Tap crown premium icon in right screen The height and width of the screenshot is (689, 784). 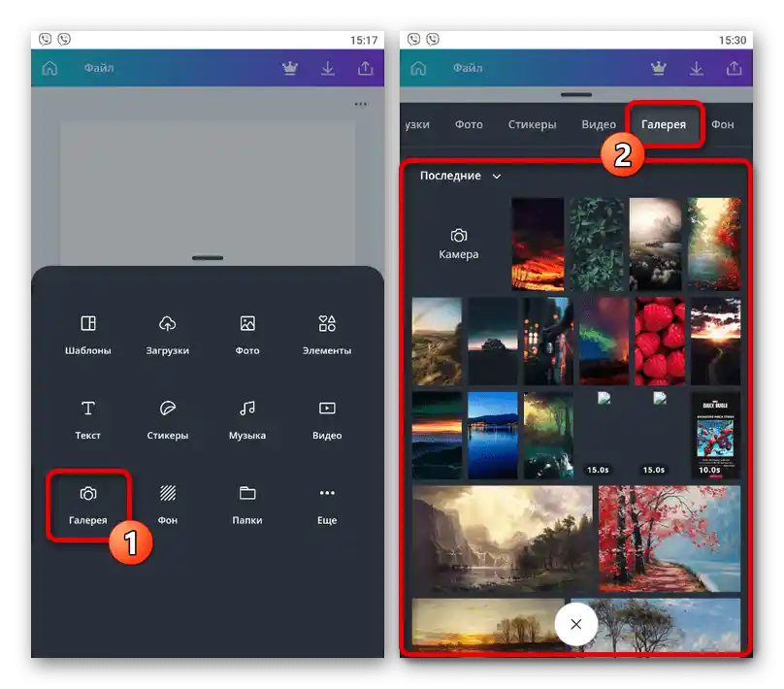(659, 68)
